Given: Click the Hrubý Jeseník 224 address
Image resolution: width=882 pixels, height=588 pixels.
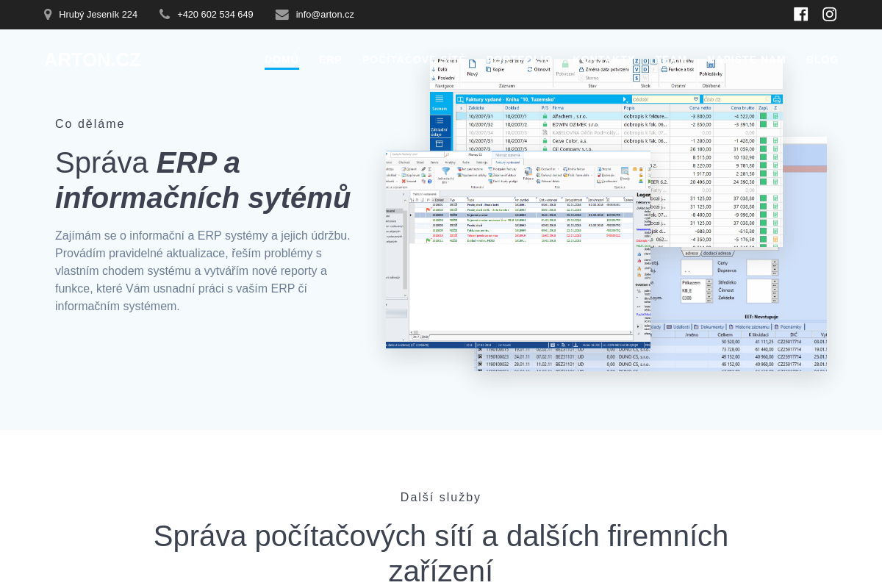Looking at the screenshot, I should coord(98,15).
